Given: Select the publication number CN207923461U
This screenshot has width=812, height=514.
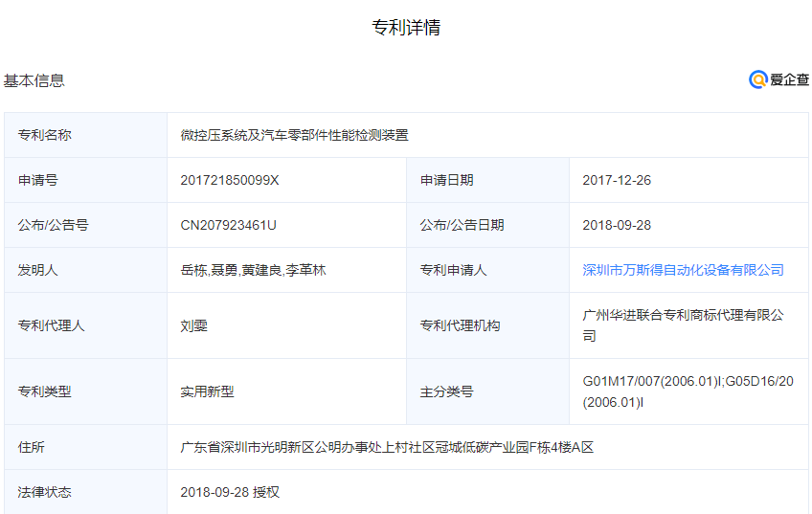Looking at the screenshot, I should click(x=228, y=225).
